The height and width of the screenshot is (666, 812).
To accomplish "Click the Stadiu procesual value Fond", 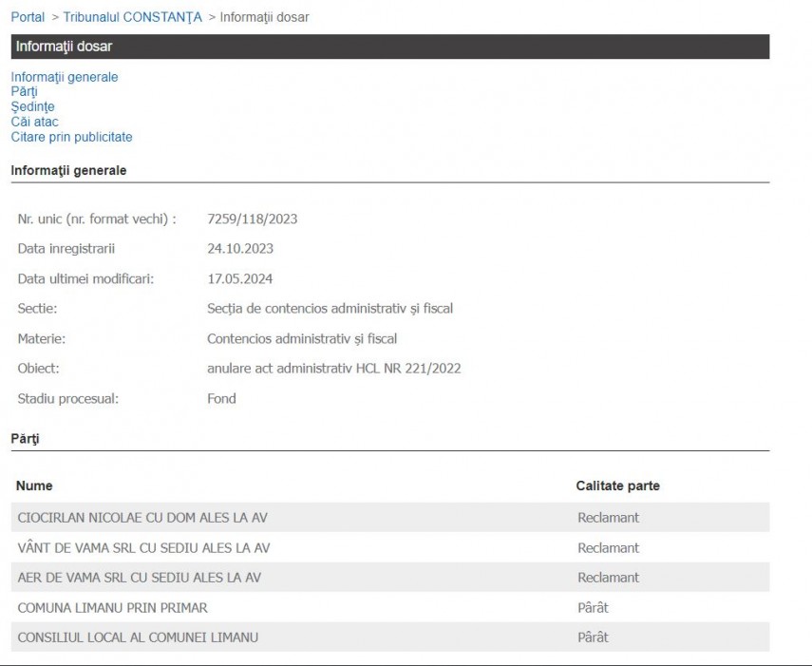I will pos(221,399).
